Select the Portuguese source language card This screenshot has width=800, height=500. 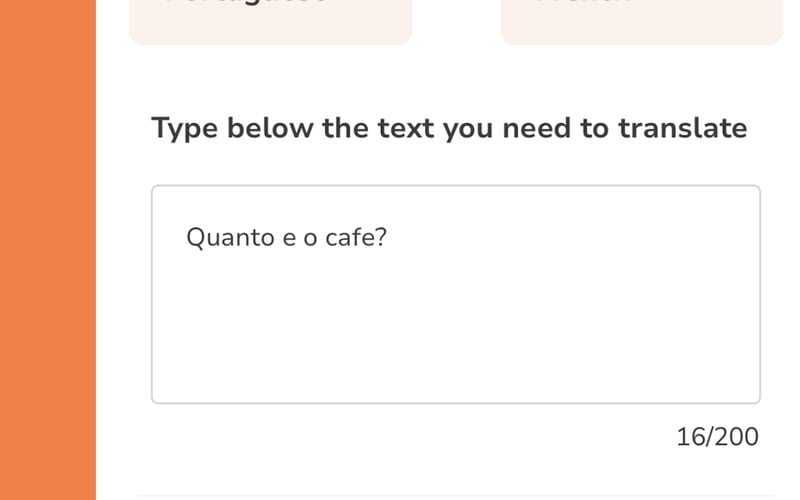pyautogui.click(x=270, y=20)
